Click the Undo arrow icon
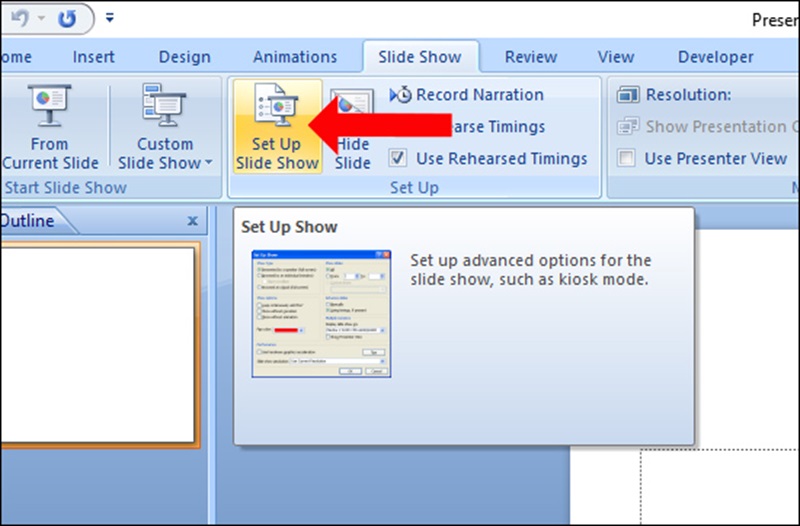800x526 pixels. pos(20,18)
